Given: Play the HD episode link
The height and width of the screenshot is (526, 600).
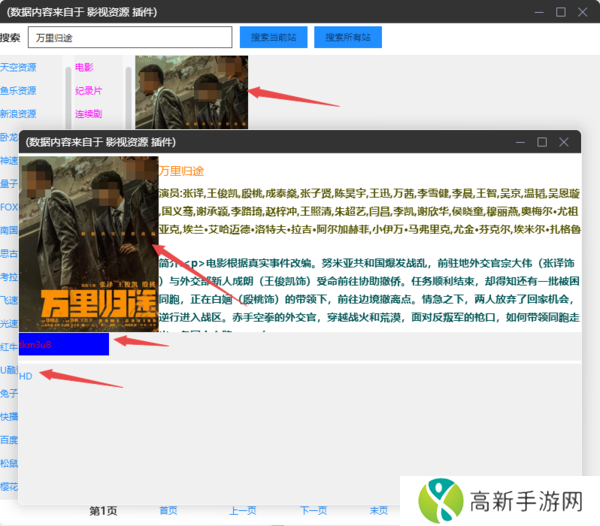Looking at the screenshot, I should pos(26,376).
